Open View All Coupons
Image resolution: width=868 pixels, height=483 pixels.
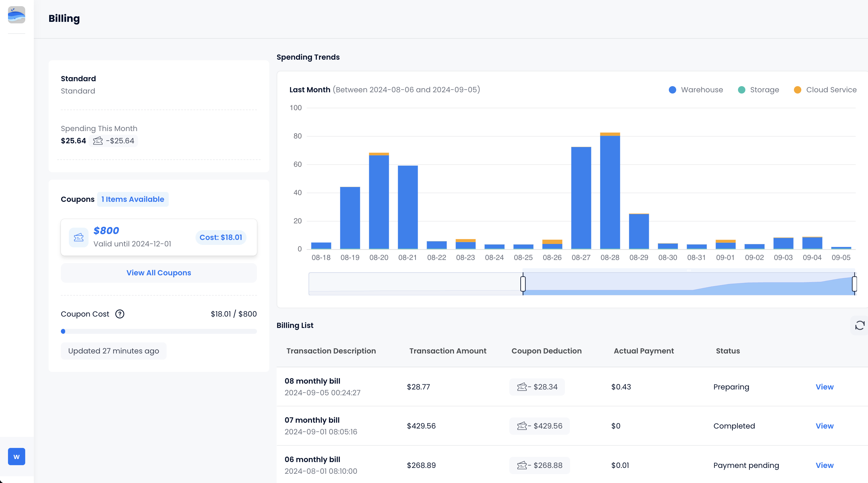[159, 273]
